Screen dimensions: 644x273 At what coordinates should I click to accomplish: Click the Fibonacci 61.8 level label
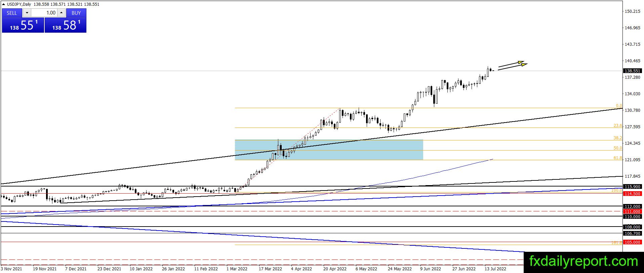[x=617, y=158]
